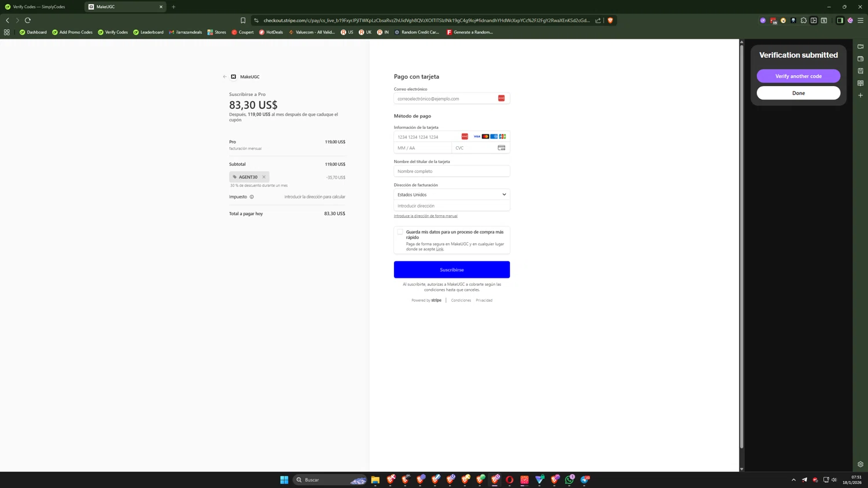This screenshot has width=868, height=488.
Task: Click the Done button
Action: pyautogui.click(x=799, y=93)
